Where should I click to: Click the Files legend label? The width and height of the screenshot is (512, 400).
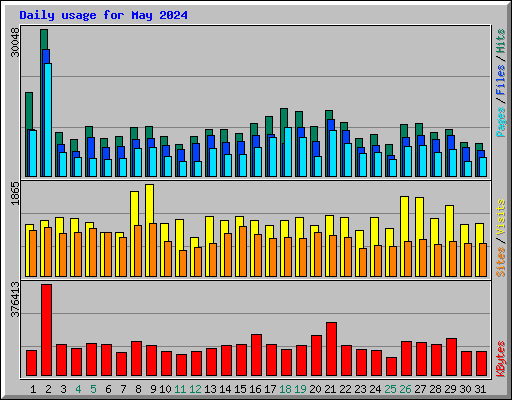pos(500,80)
